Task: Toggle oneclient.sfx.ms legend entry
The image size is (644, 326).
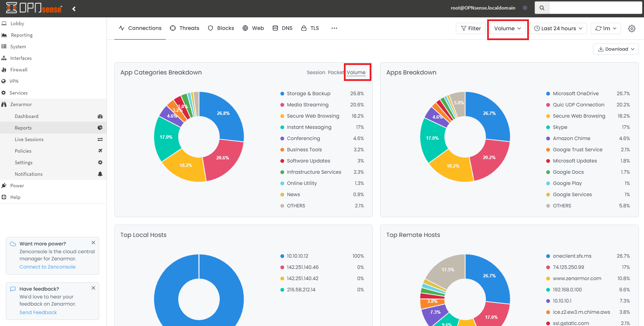Action: tap(588, 256)
